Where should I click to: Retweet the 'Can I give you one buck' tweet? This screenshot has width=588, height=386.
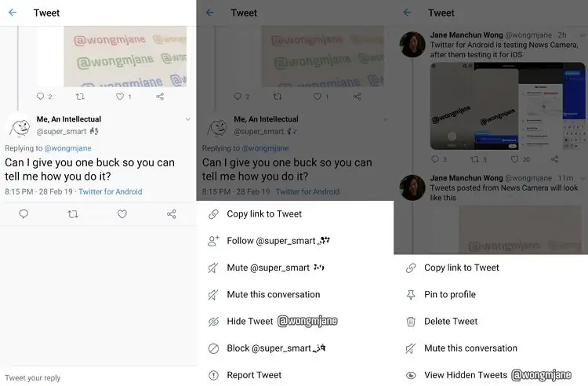pyautogui.click(x=73, y=214)
